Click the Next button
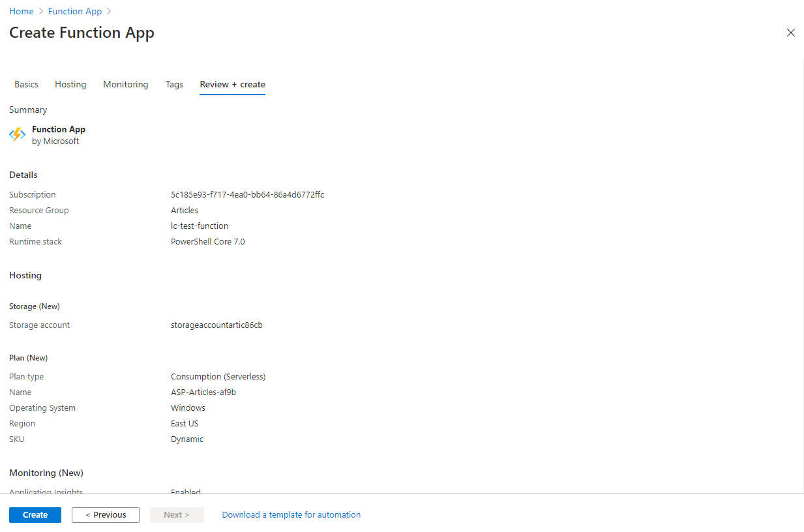This screenshot has width=804, height=532. (x=177, y=514)
